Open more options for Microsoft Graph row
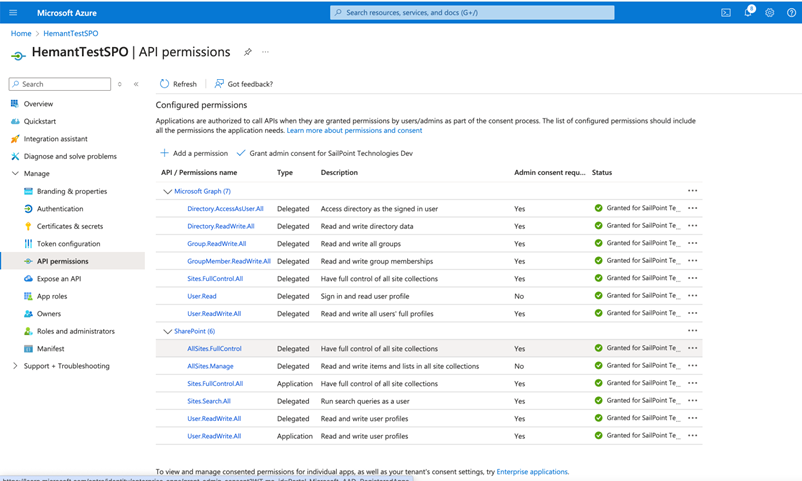The width and height of the screenshot is (802, 481). tap(692, 191)
